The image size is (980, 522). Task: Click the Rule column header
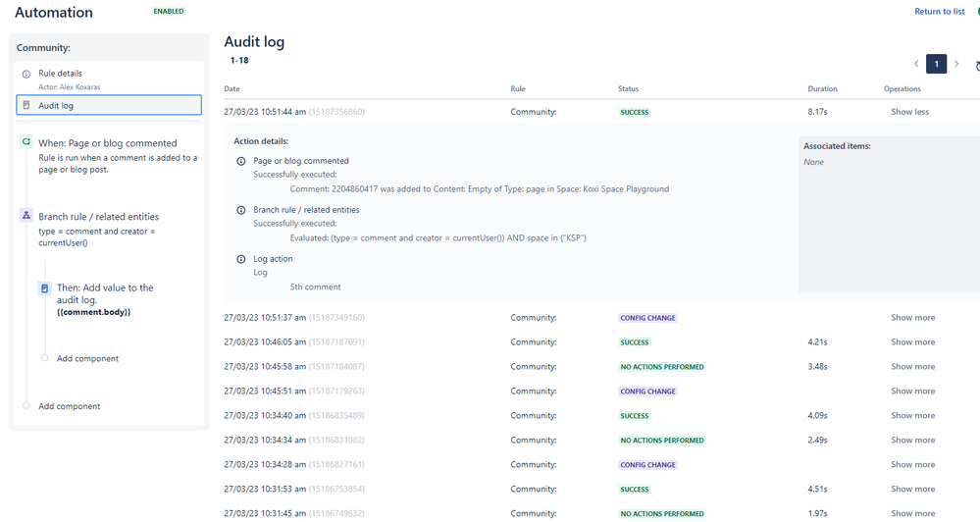coord(518,88)
